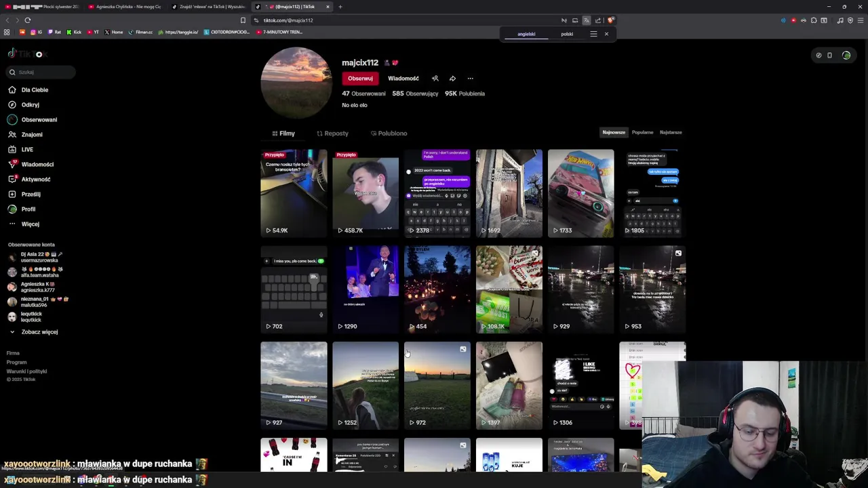
Task: Open Dj Asia followed account
Action: (34, 257)
